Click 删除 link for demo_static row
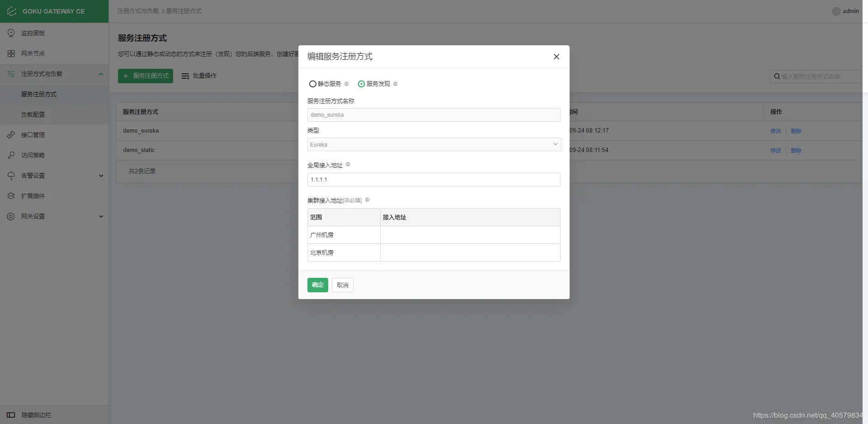Viewport: 868px width, 424px height. (x=796, y=150)
